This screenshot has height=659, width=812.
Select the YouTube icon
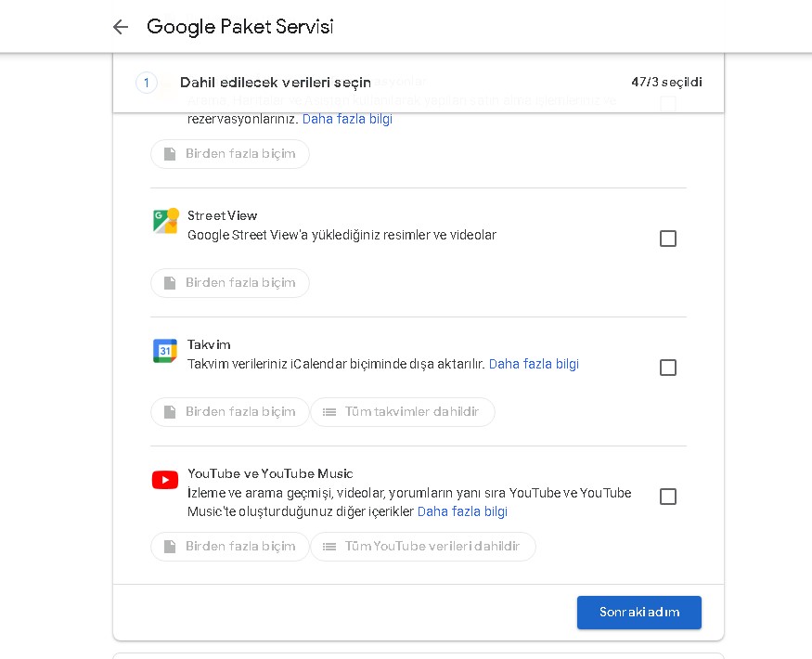pyautogui.click(x=164, y=480)
